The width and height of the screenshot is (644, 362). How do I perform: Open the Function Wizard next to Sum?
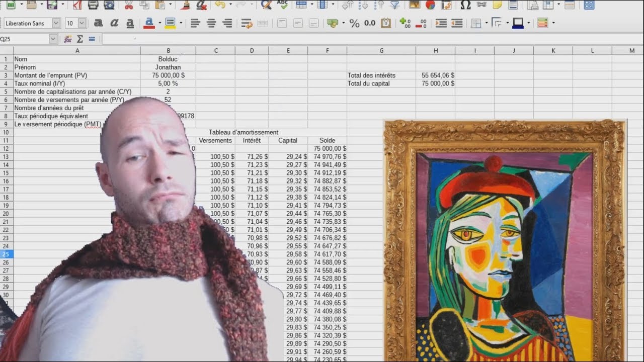[x=68, y=39]
